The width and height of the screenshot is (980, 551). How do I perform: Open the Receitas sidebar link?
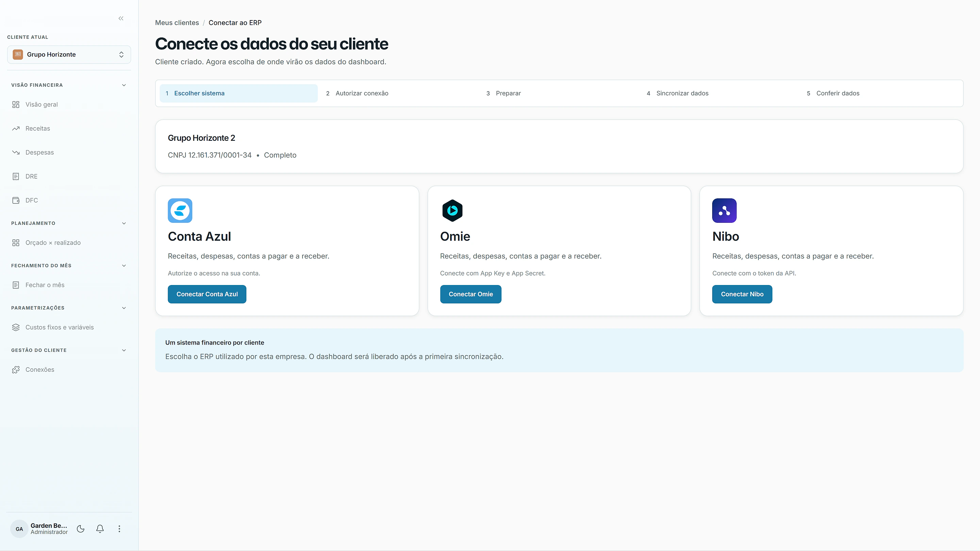(x=69, y=129)
